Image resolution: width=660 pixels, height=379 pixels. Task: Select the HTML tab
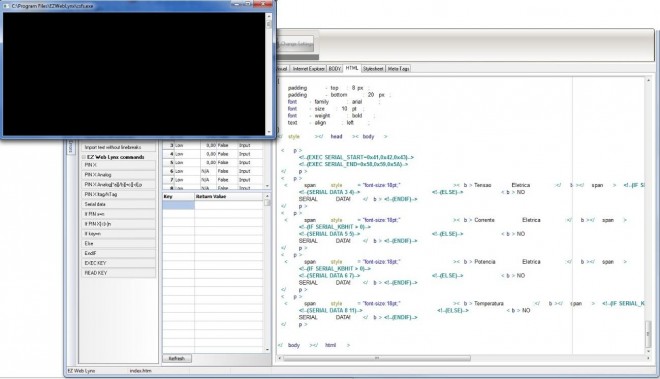(352, 68)
